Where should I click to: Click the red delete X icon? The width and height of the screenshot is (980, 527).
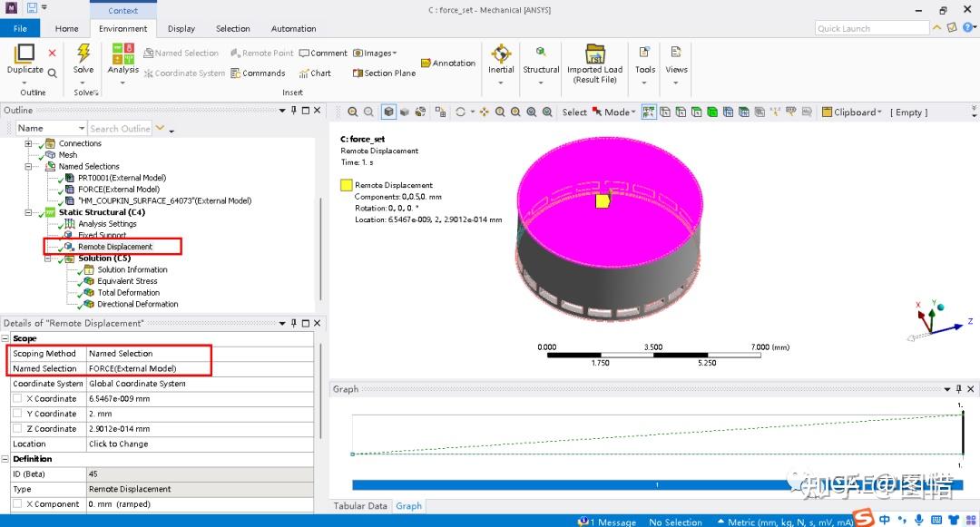click(x=52, y=54)
